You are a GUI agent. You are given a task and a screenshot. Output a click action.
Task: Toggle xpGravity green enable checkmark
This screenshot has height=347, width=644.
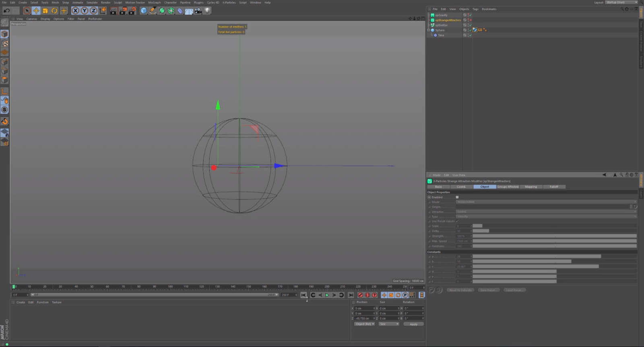tap(470, 15)
